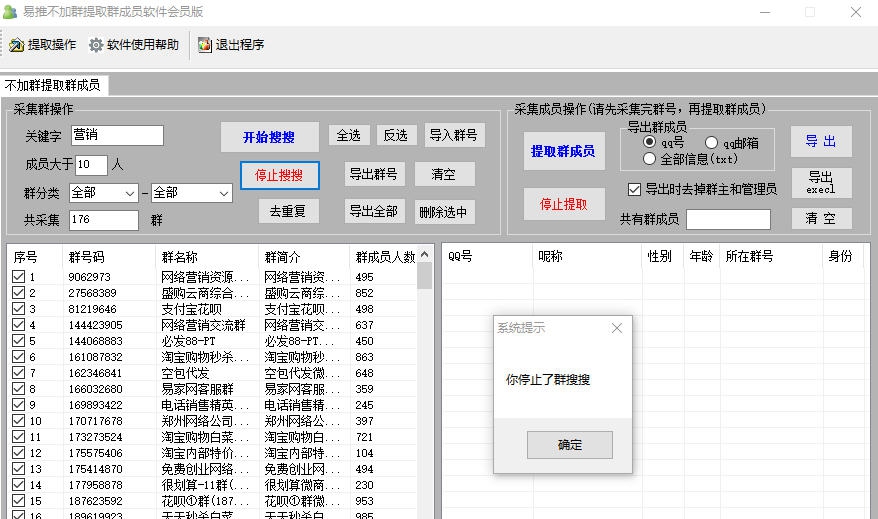
Task: Confirm the dialog with 确定
Action: pos(569,445)
